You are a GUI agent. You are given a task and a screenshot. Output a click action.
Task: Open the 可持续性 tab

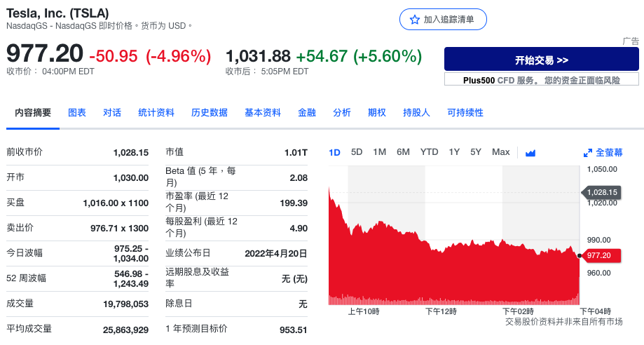(465, 113)
